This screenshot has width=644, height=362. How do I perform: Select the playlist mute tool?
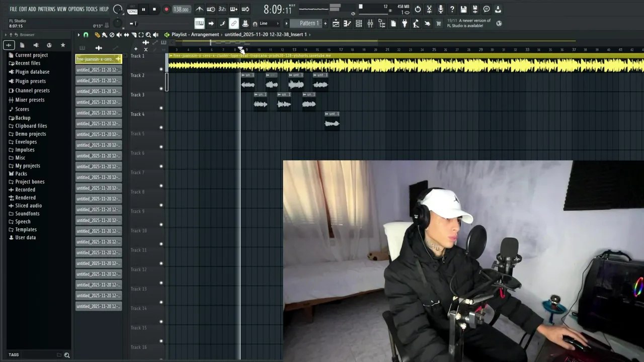[119, 35]
